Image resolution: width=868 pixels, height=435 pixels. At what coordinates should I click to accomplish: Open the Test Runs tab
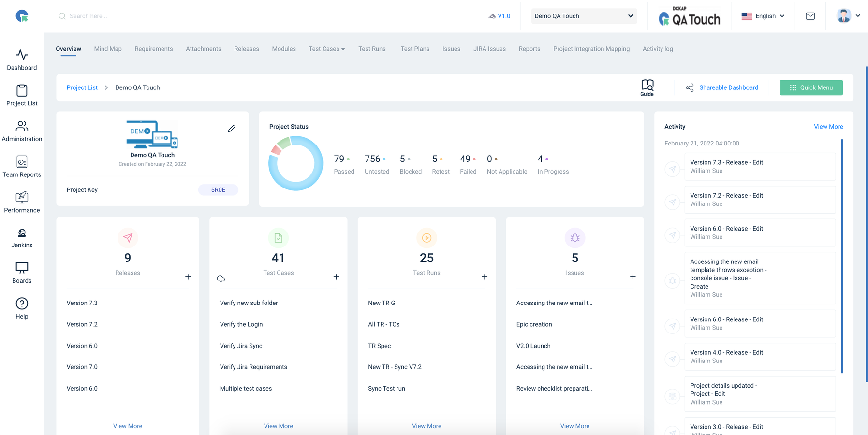[372, 49]
